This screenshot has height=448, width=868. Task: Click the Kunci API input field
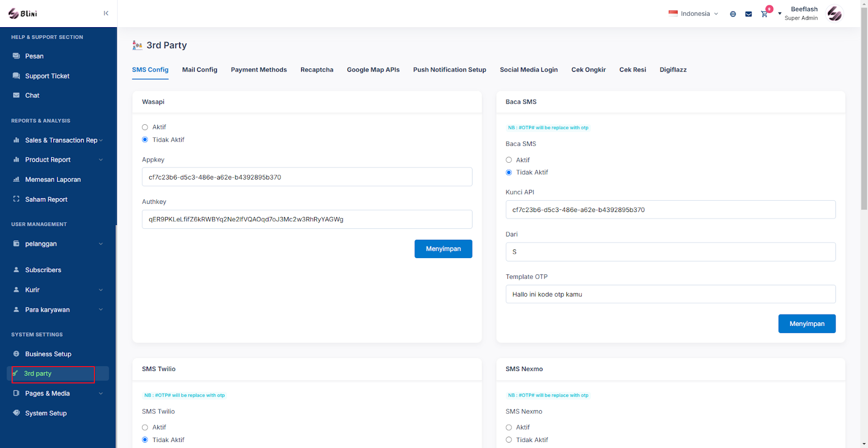pos(671,210)
